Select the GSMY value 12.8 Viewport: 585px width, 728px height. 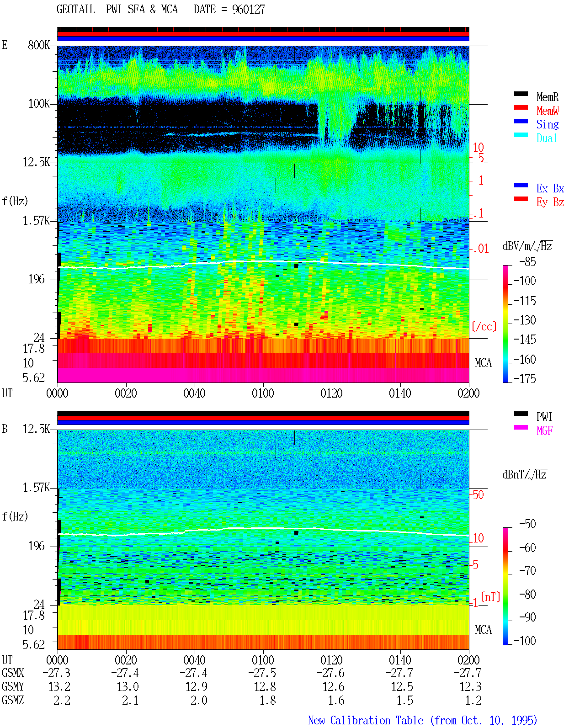265,687
